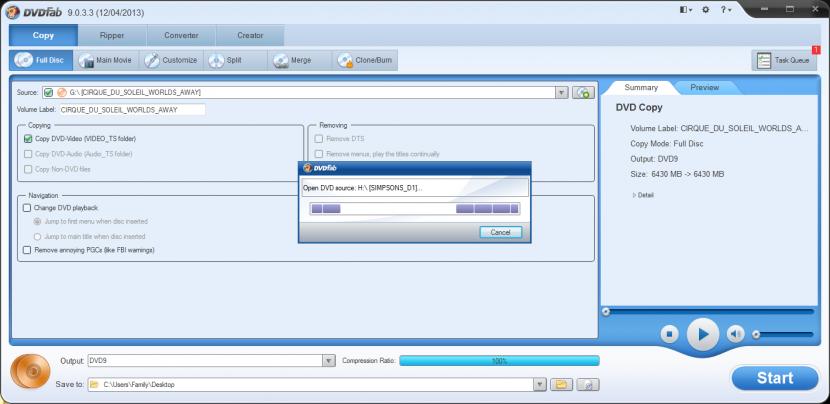
Task: Toggle the green source checkbox for G: drive
Action: point(49,93)
